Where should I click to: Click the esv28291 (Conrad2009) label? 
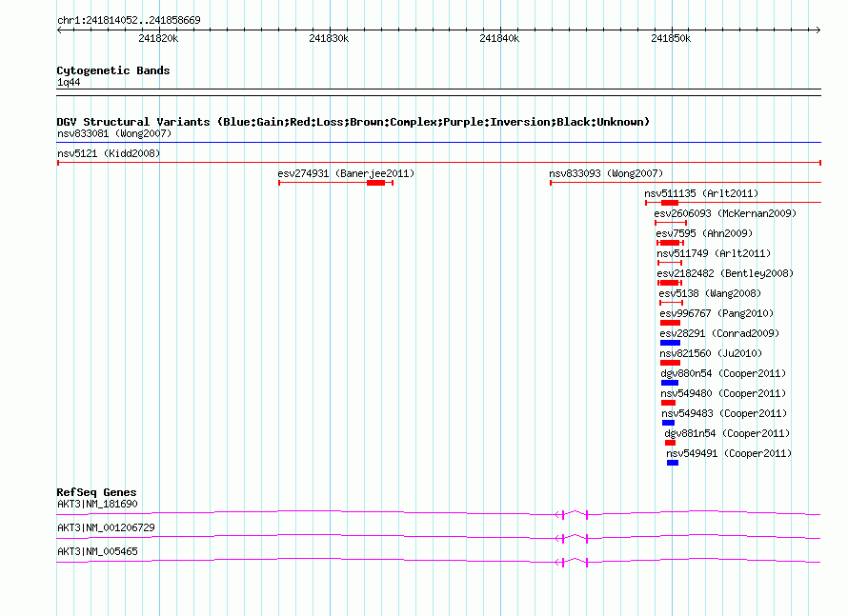point(719,333)
